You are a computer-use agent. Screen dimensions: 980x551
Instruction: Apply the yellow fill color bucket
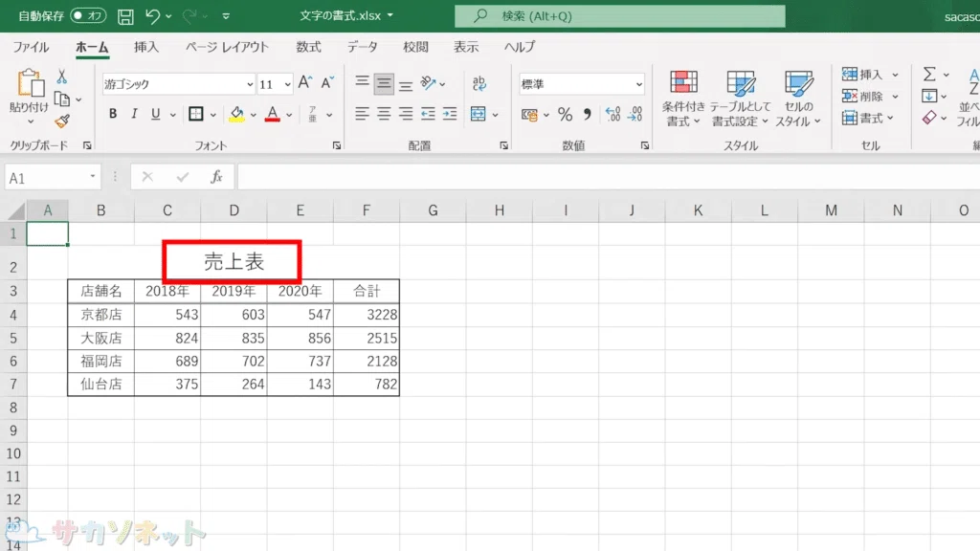tap(236, 114)
